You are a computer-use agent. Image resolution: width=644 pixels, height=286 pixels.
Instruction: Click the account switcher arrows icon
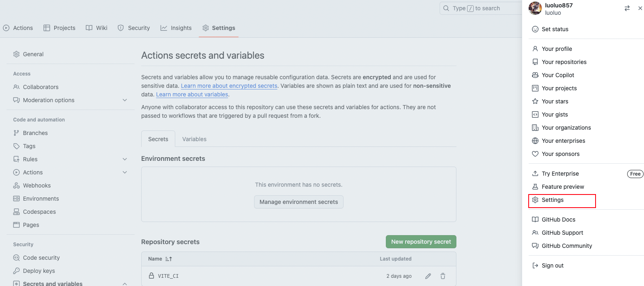(x=627, y=8)
